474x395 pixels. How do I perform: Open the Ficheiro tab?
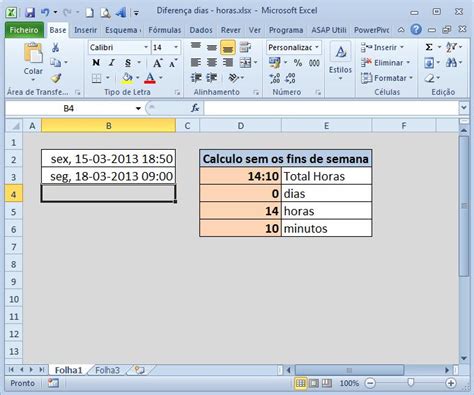(24, 30)
